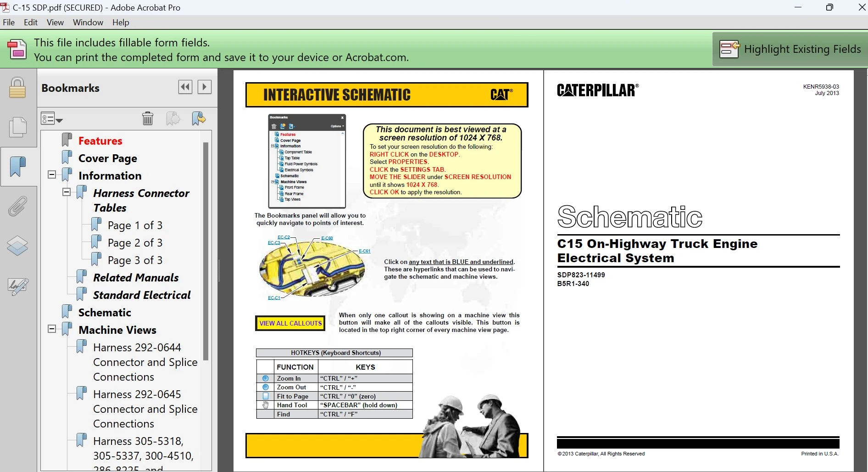Click the expand current bookmark icon
This screenshot has width=868, height=472.
[x=199, y=118]
